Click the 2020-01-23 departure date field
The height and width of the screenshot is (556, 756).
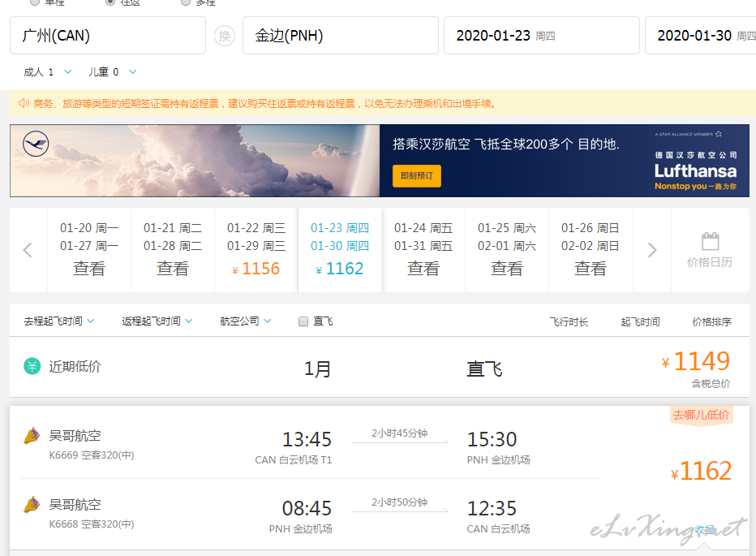[541, 36]
